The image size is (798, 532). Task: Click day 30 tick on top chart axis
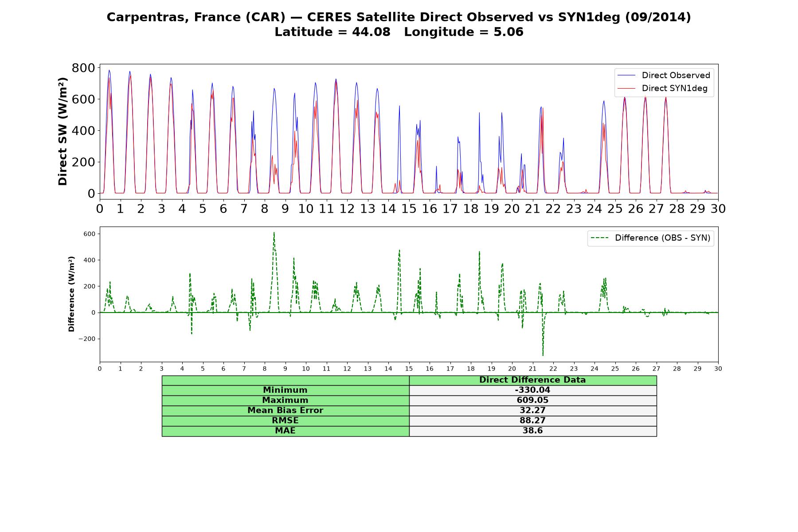click(x=718, y=209)
